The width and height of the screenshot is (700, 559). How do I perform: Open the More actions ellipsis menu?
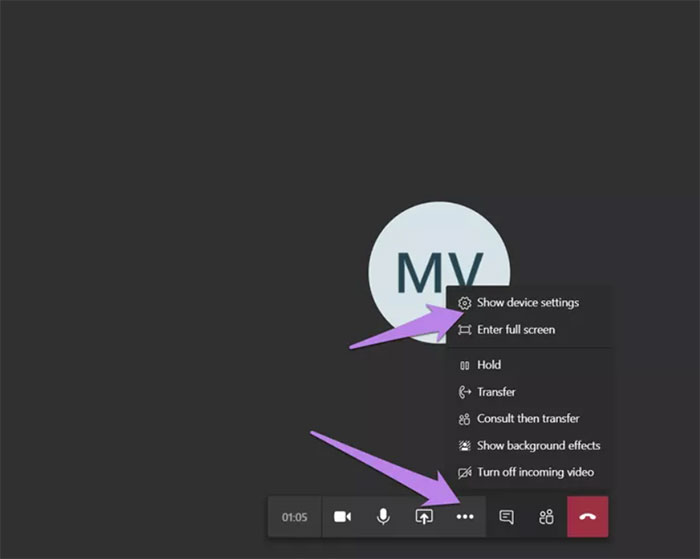[x=465, y=517]
